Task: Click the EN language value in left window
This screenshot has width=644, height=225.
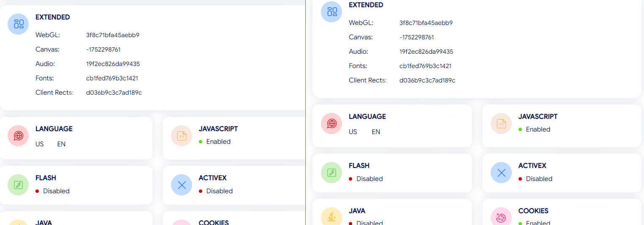Action: click(61, 144)
